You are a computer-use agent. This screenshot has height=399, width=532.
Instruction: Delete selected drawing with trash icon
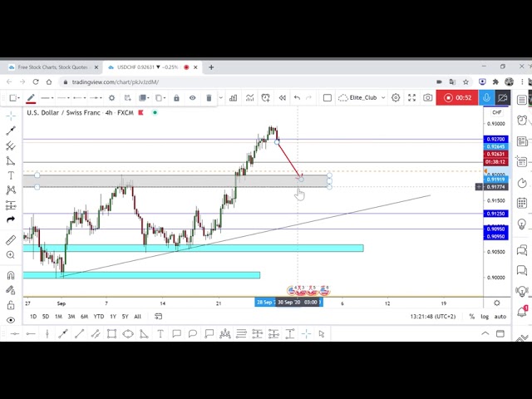[x=209, y=98]
